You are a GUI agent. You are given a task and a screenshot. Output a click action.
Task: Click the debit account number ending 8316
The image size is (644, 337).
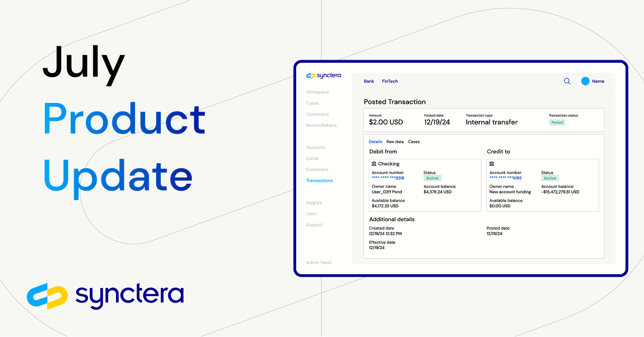coord(388,178)
